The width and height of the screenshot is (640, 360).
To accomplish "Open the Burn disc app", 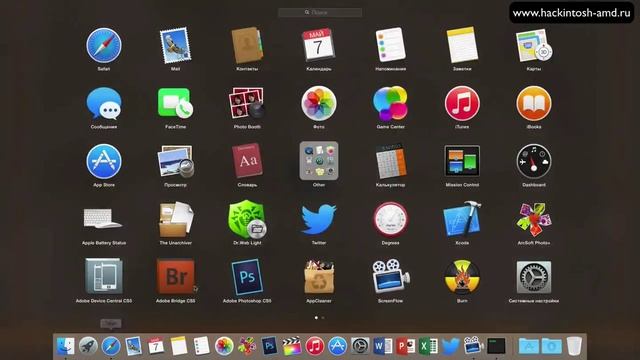I will 462,278.
